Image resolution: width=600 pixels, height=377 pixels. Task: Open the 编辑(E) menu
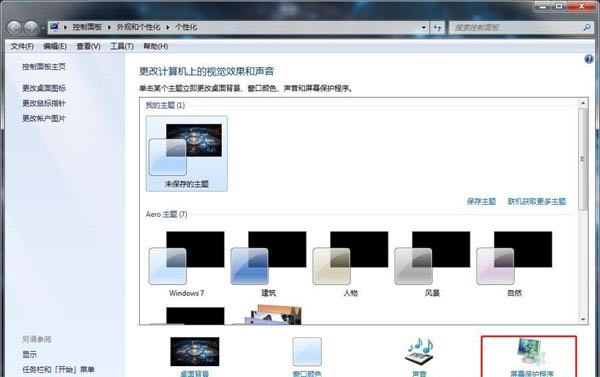[x=55, y=46]
